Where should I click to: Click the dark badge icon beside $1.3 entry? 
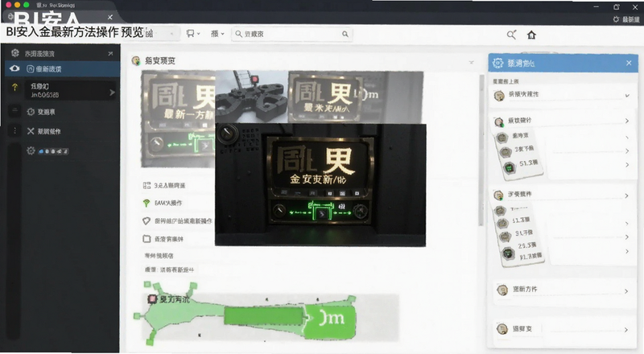click(508, 253)
